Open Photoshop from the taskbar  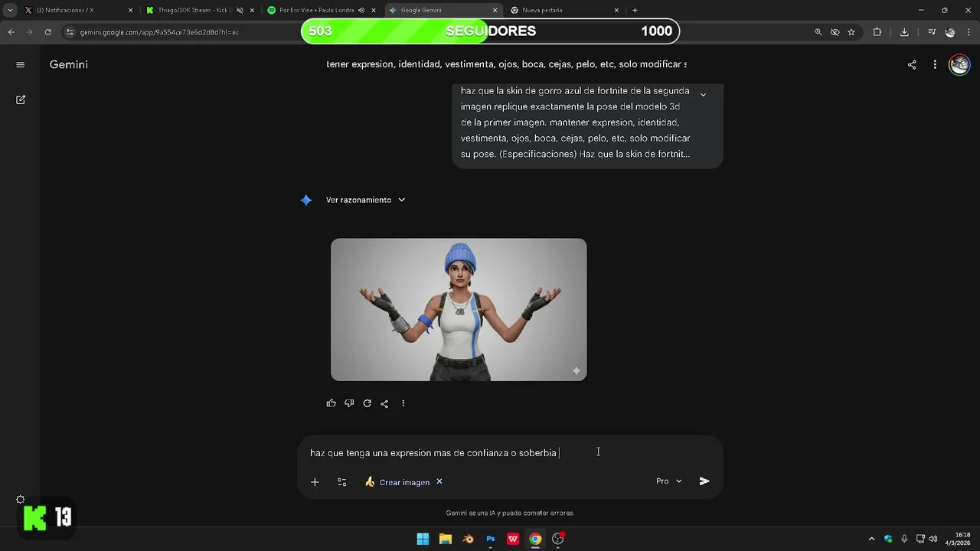pos(491,539)
